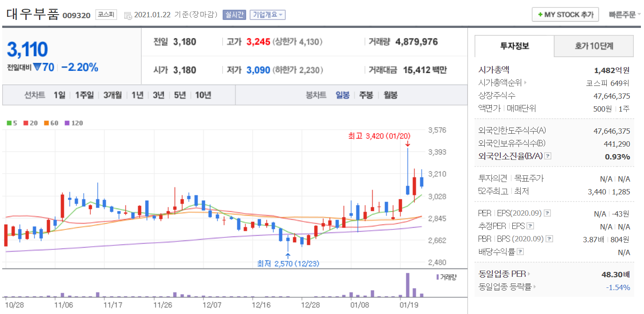Click the help icon beside 배당수익률

tap(520, 252)
